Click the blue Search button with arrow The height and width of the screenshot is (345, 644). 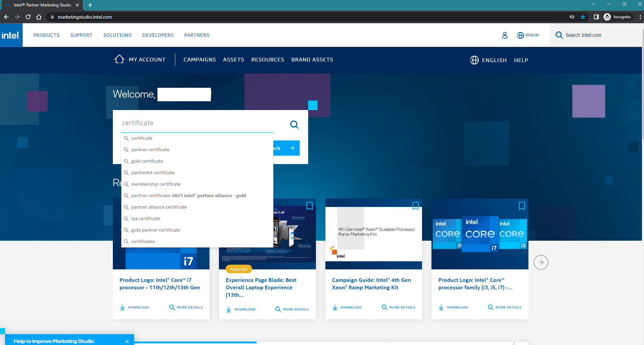coord(286,148)
